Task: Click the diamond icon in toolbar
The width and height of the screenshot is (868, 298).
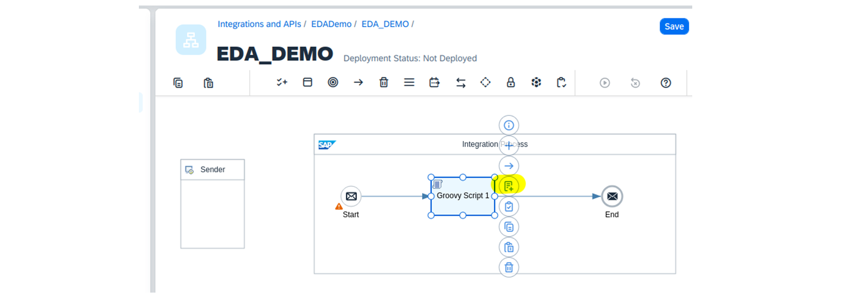Action: tap(486, 82)
